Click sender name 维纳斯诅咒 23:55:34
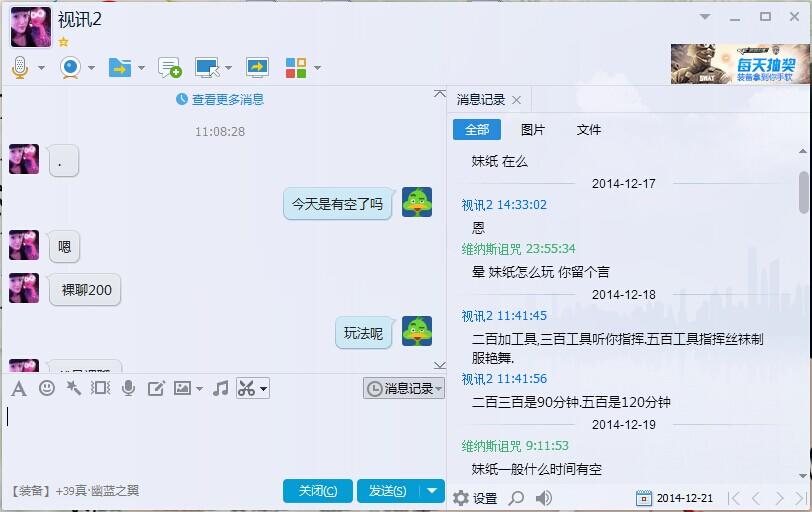Screen dimensions: 812x512 tap(518, 249)
